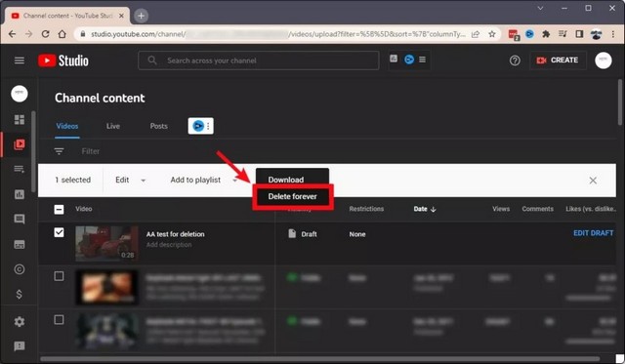Open Subtitles in the left sidebar
This screenshot has width=625, height=364.
click(20, 244)
